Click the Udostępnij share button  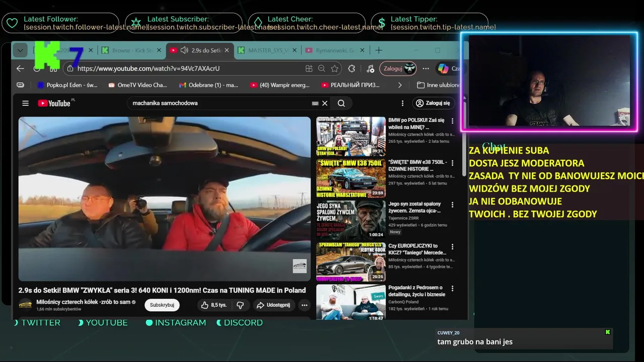tap(273, 305)
